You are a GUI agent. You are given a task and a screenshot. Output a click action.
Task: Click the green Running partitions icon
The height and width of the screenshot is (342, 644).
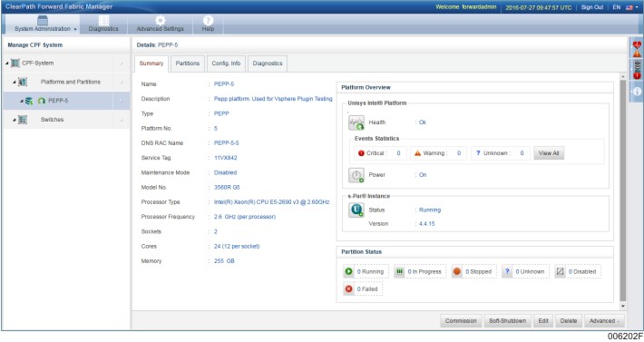pos(348,271)
